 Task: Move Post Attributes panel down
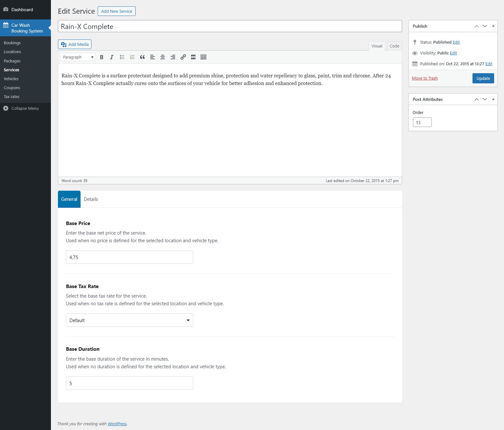(485, 99)
